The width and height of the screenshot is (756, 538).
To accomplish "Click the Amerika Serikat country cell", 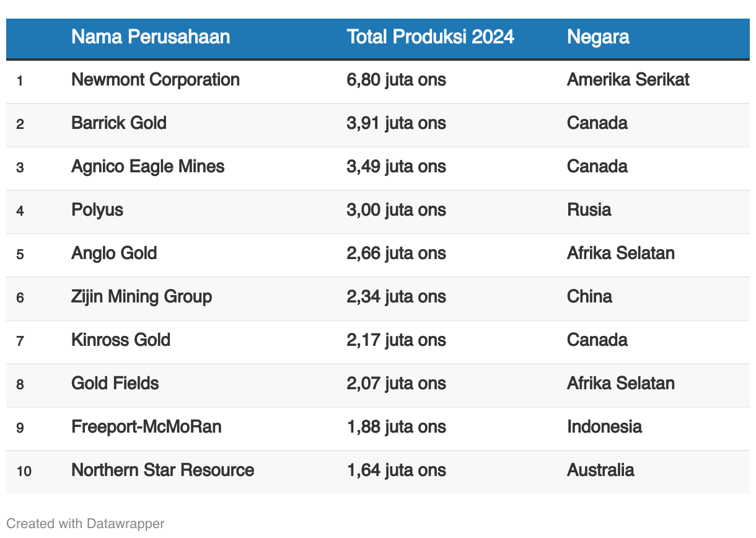I will click(x=628, y=80).
